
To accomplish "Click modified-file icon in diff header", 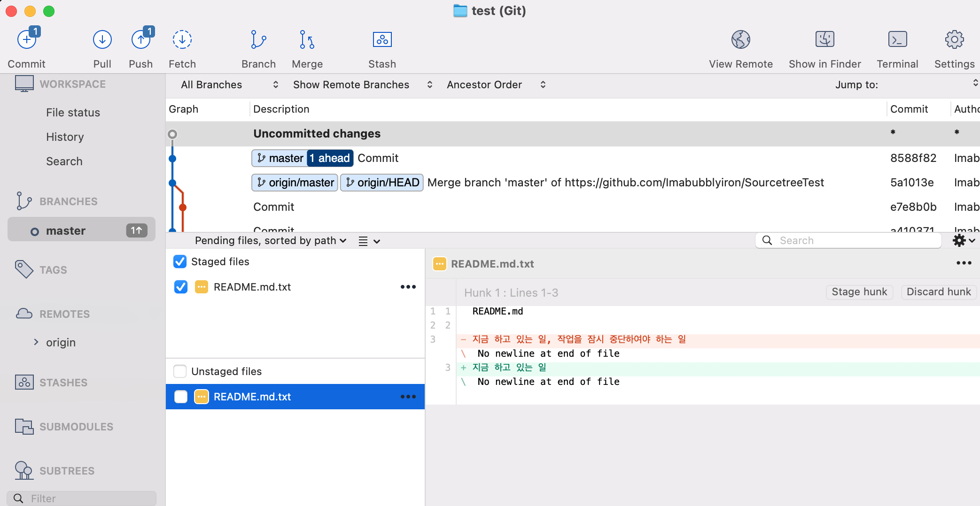I will tap(439, 264).
